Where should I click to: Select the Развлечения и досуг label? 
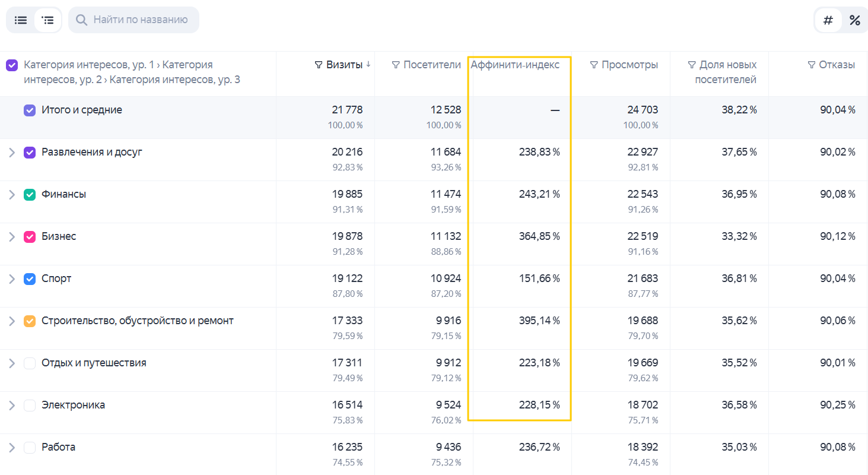(92, 152)
